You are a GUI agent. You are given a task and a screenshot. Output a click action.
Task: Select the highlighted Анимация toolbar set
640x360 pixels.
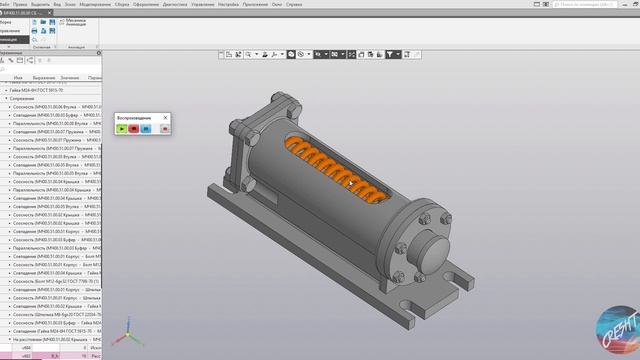click(14, 40)
